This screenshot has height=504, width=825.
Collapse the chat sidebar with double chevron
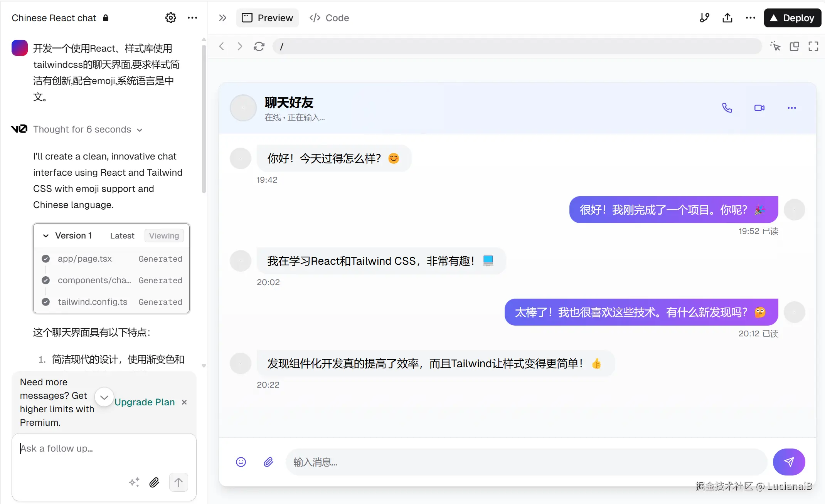click(222, 18)
